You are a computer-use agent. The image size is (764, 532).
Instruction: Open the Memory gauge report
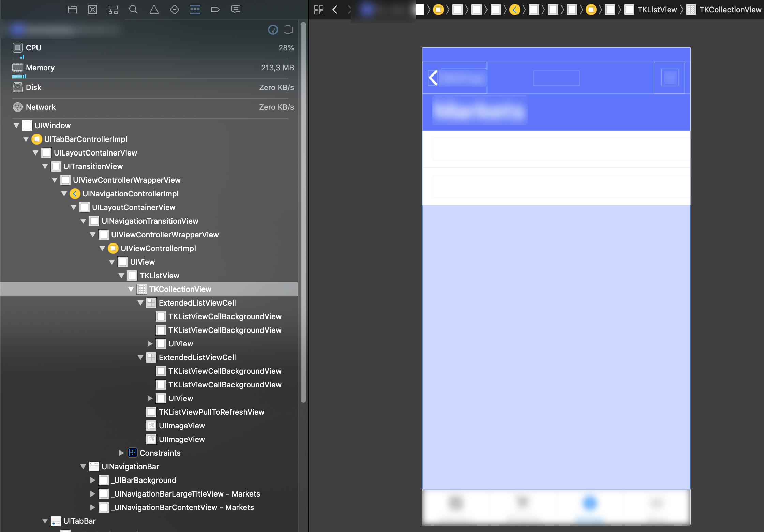tap(40, 68)
